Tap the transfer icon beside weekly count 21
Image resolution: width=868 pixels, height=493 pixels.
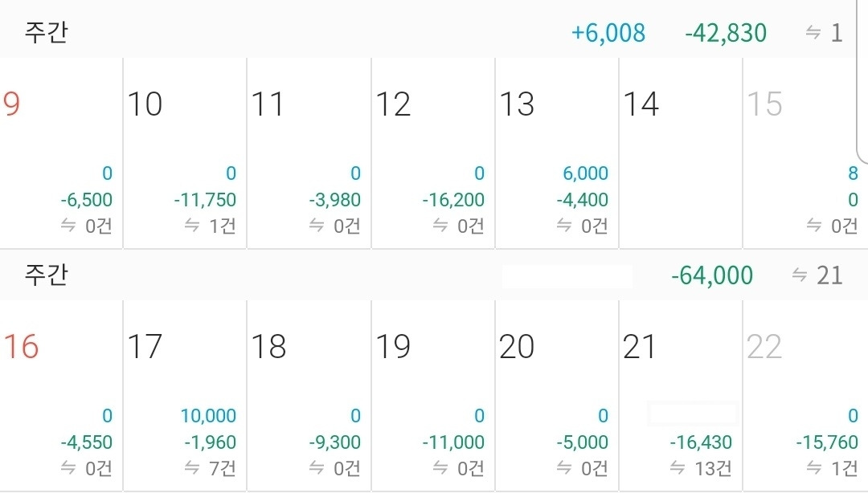tap(800, 275)
